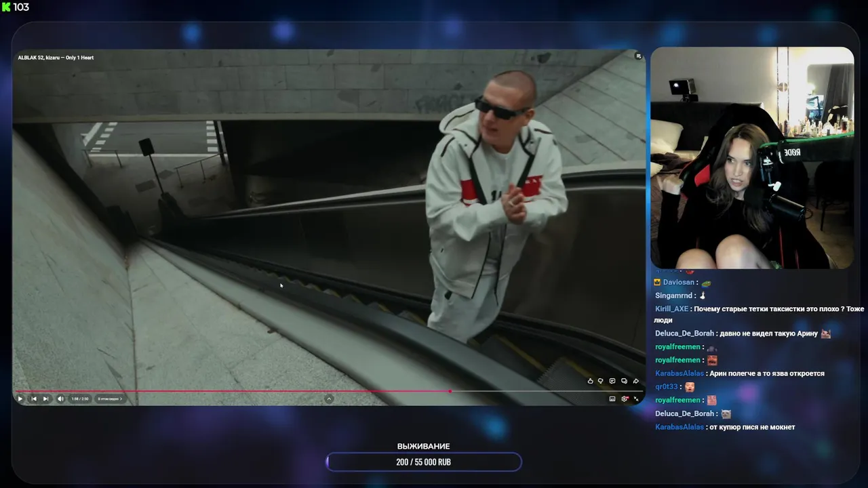Click the crown badge next to Daviosan
Screen dimensions: 868x488
[657, 282]
